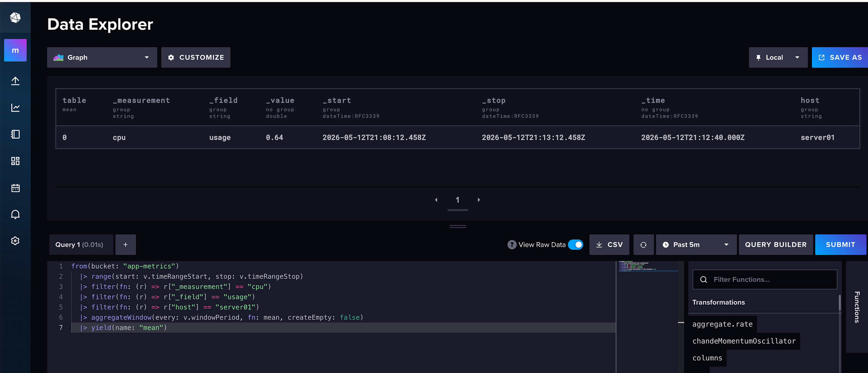Click editor line 6 aggregateWindow
868x373 pixels.
point(221,318)
